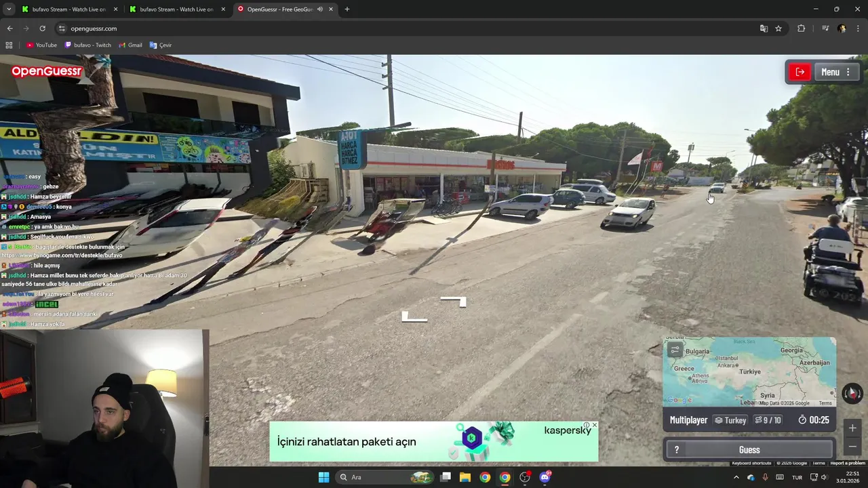Click the red exit game icon
Viewport: 868px width, 488px height.
pyautogui.click(x=800, y=72)
